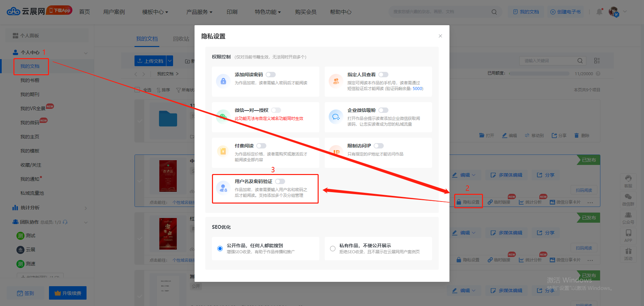Screen dimensions: 644x306
Task: Toggle 用户名及密码验证 switch on
Action: pyautogui.click(x=280, y=181)
